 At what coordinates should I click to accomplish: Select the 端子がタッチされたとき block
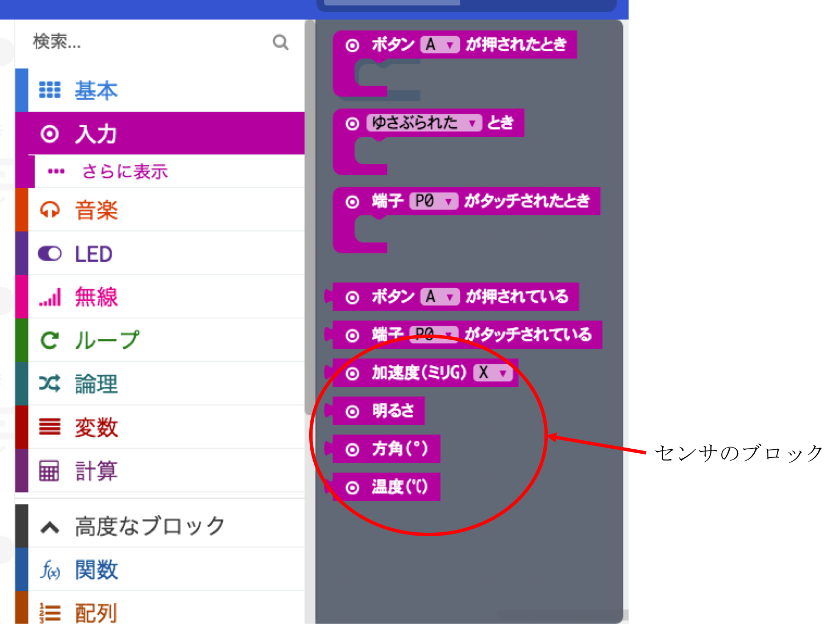click(x=467, y=201)
